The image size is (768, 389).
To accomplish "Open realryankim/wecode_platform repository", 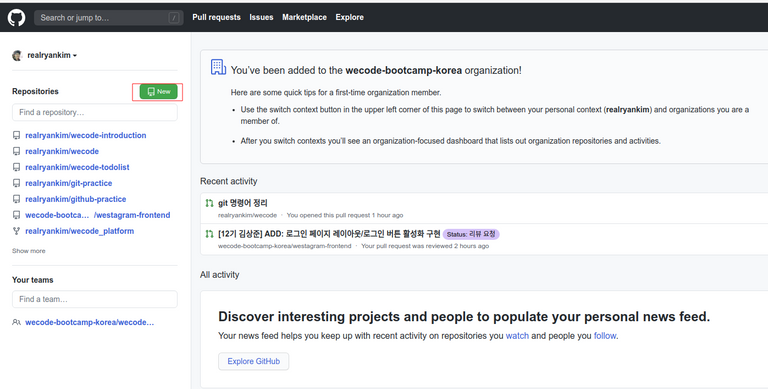I will click(x=79, y=231).
